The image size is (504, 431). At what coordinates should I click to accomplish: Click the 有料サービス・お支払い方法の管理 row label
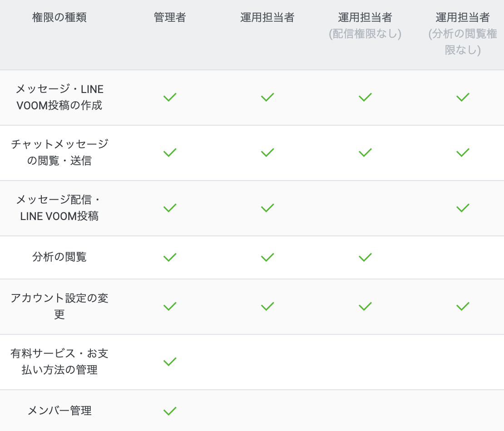pyautogui.click(x=59, y=362)
